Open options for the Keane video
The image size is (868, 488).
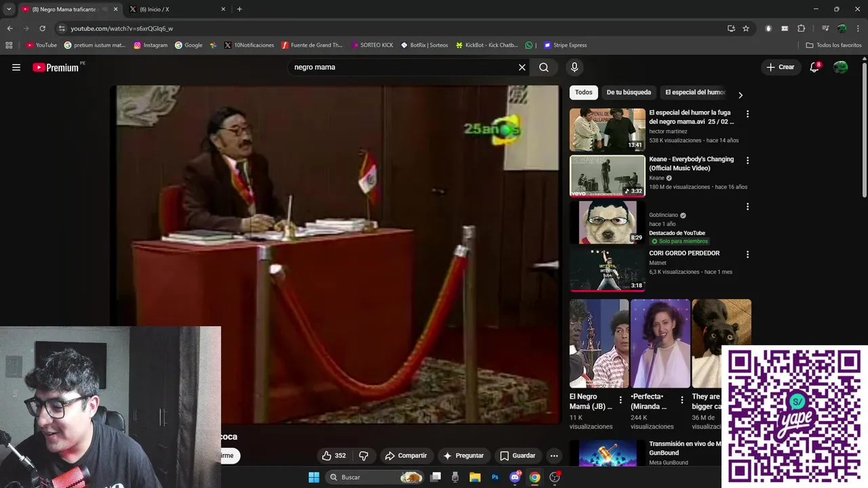point(747,161)
